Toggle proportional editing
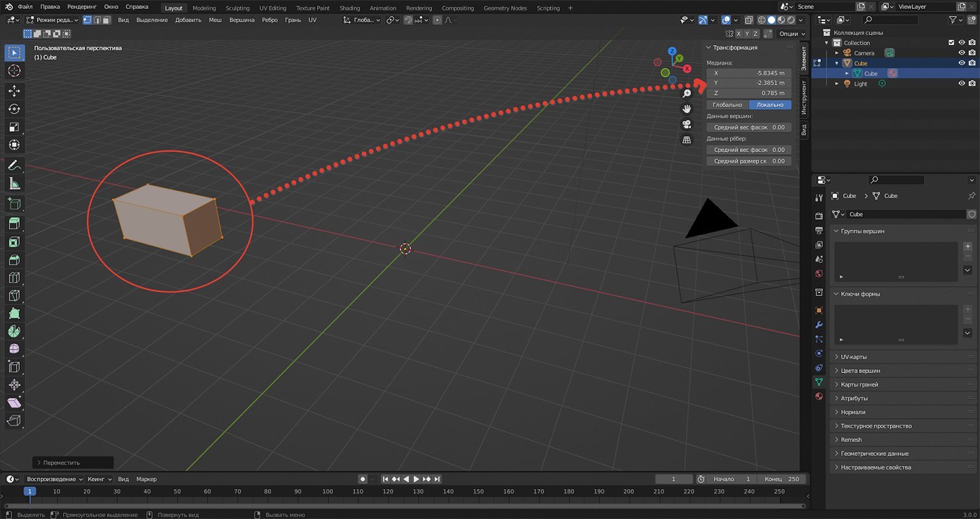 tap(437, 20)
